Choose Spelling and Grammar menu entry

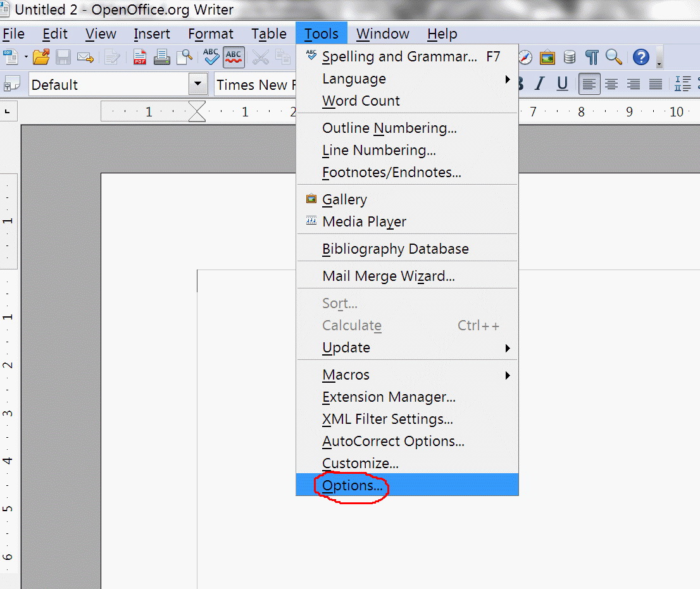[x=407, y=57]
